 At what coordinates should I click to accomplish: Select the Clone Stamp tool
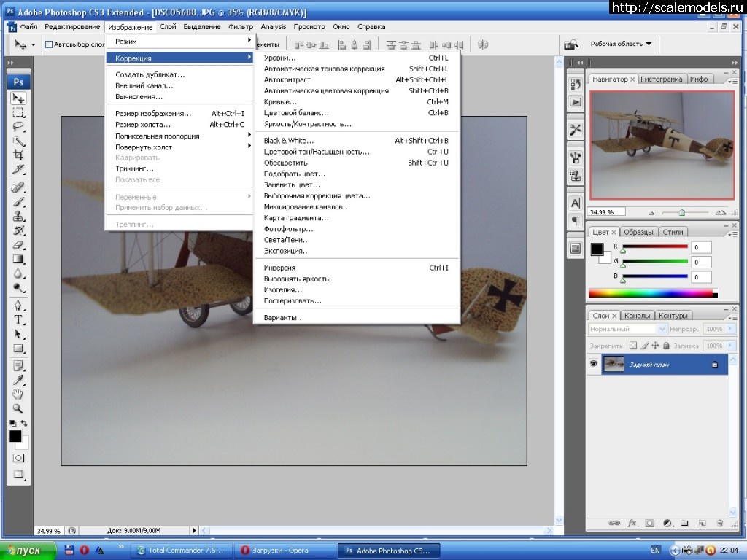pos(19,217)
